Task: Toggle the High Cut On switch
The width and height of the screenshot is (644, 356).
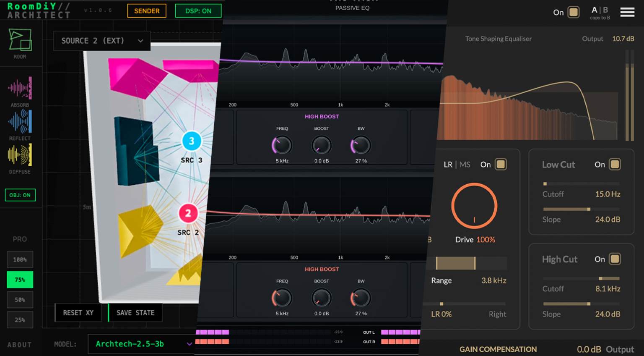Action: click(615, 259)
